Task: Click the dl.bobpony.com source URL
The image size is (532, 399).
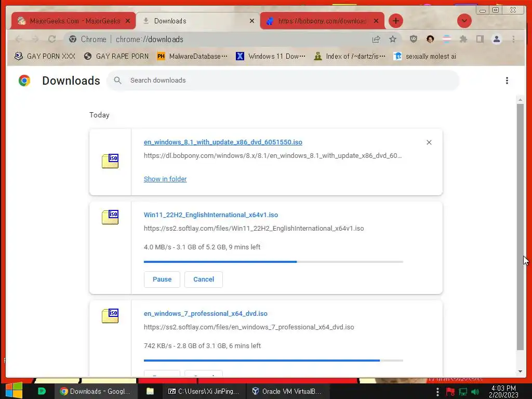Action: click(272, 156)
